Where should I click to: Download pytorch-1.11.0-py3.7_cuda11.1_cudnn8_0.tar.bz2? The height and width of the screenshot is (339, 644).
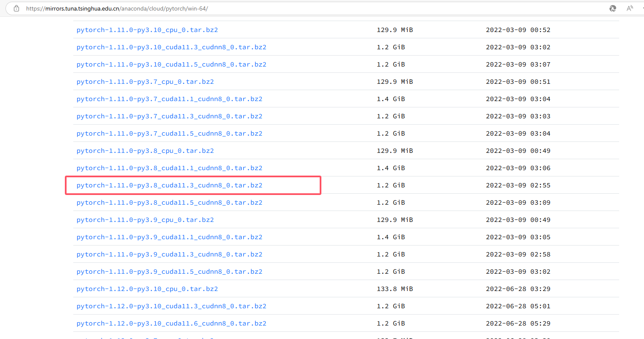click(169, 99)
